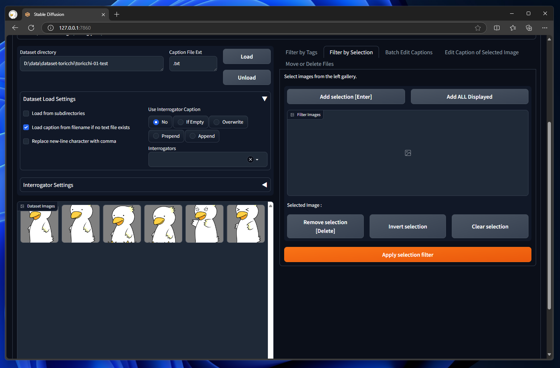Open the Interrogators dropdown arrow
Viewport: 560px width, 368px height.
pos(257,159)
